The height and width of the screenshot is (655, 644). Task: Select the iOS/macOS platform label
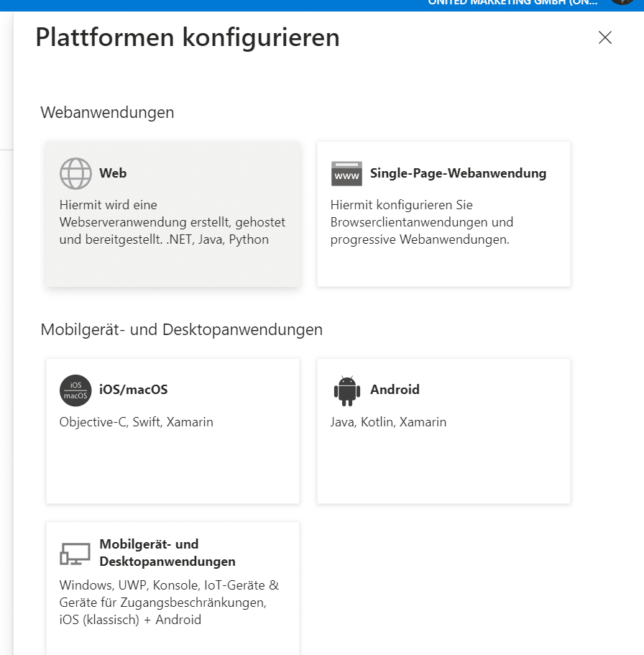click(133, 390)
